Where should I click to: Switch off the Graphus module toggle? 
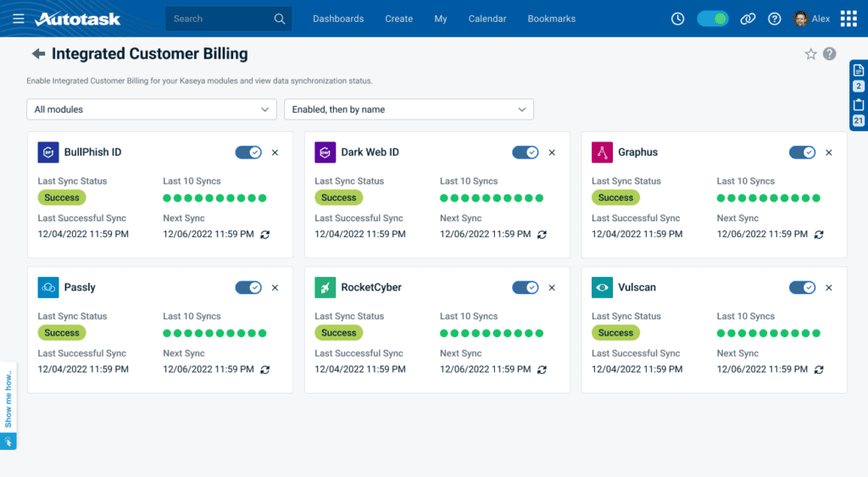(802, 153)
